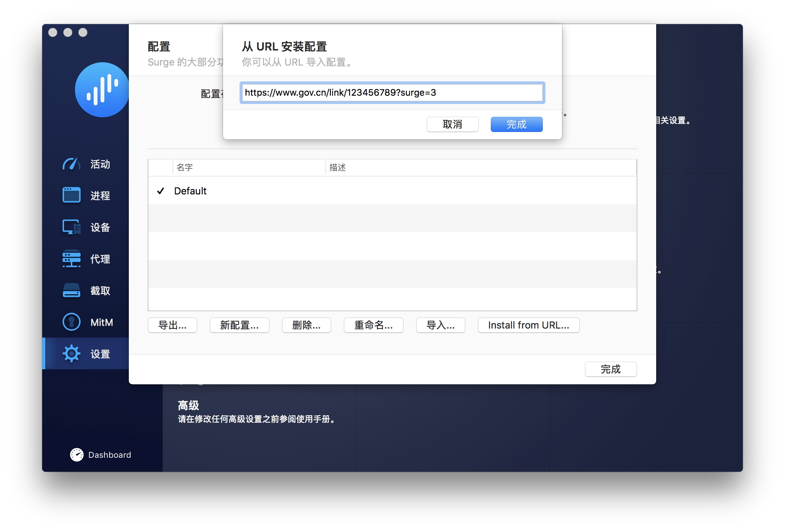Click the Capture drive icon
785x532 pixels.
point(71,290)
